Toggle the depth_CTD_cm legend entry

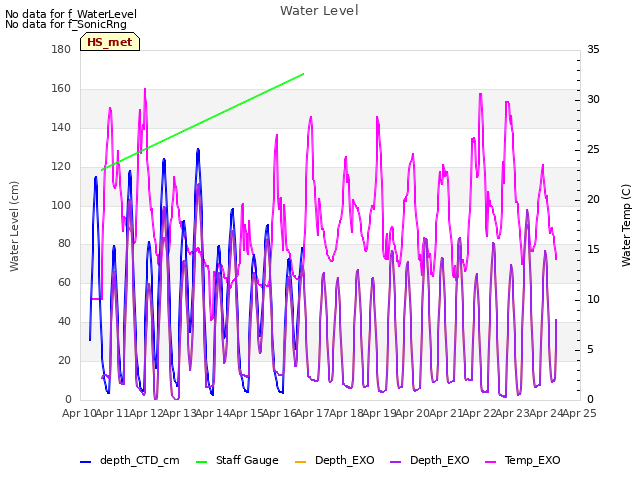tap(130, 460)
